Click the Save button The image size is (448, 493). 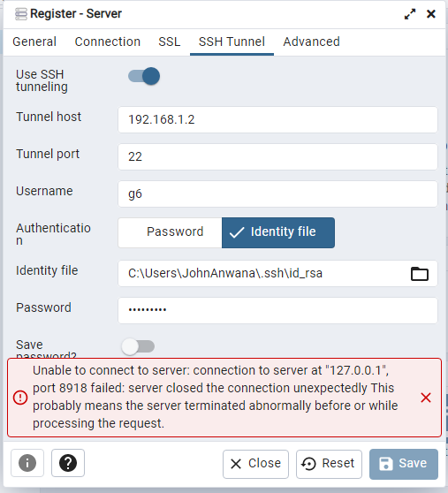coord(404,464)
